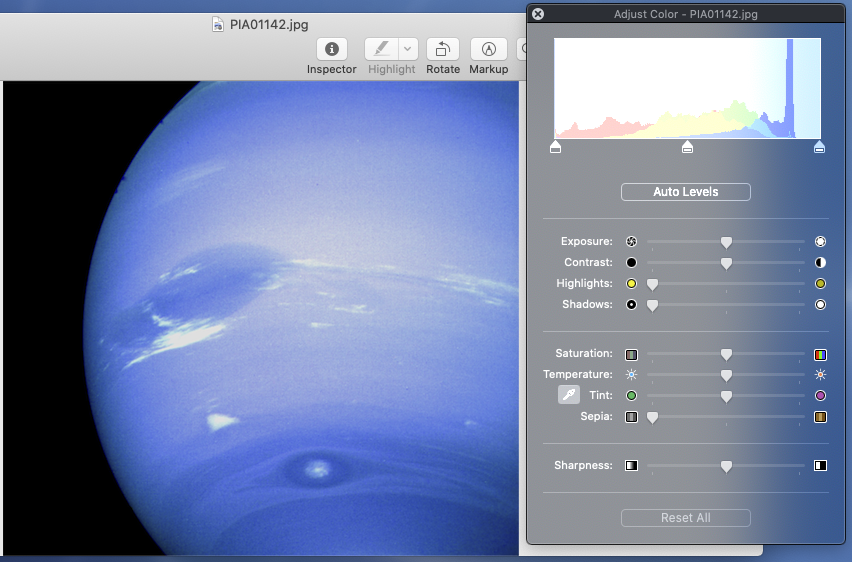Select the Tint eyedropper tool

568,396
